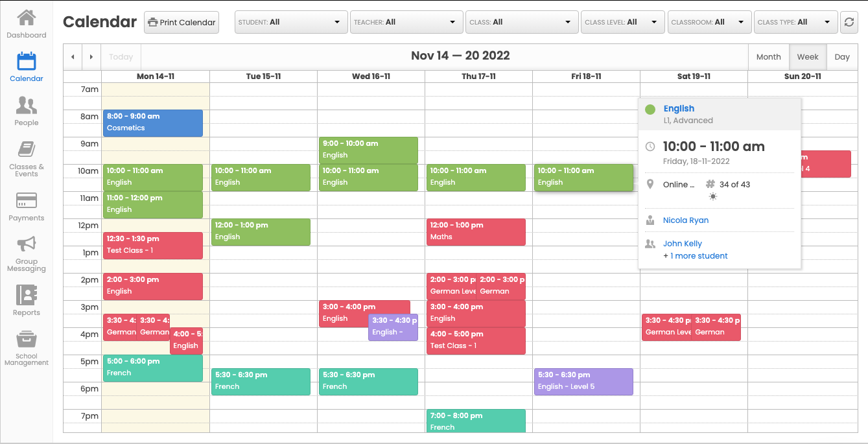Screen dimensions: 868x444
Task: Expand the Teacher filter dropdown
Action: 406,22
